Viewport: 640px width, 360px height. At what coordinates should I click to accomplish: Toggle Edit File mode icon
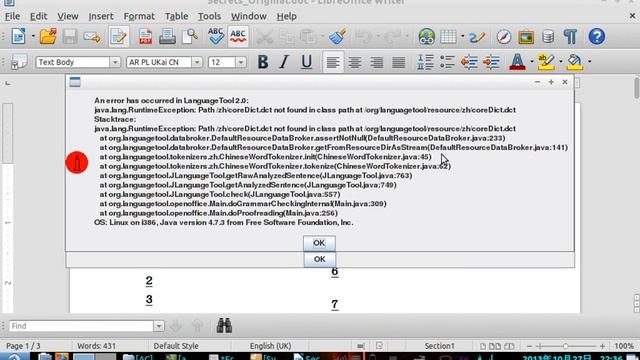coord(118,37)
